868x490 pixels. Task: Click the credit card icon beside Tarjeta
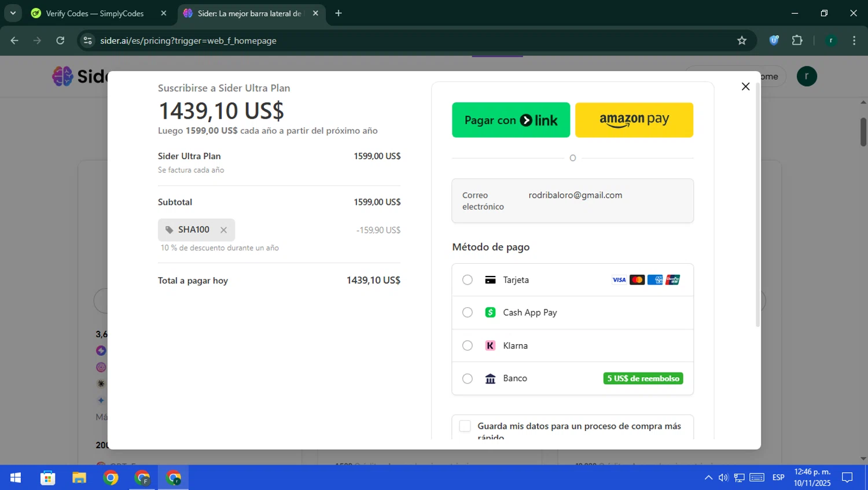tap(490, 280)
